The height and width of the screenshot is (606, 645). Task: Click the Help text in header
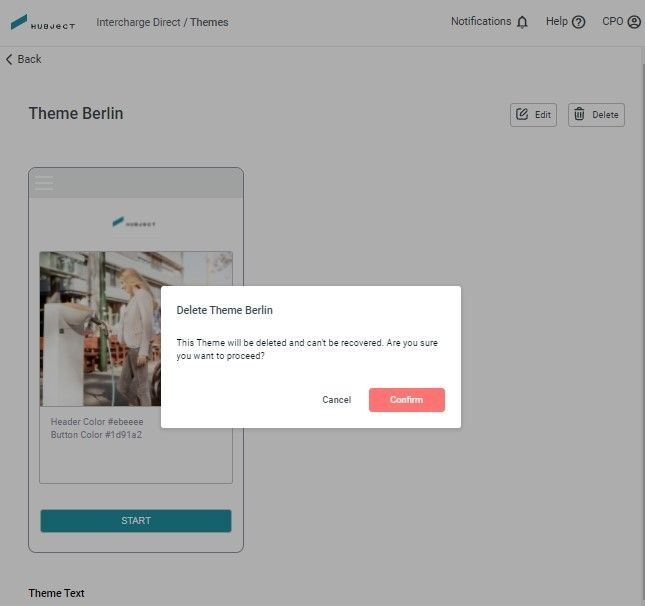click(x=557, y=21)
